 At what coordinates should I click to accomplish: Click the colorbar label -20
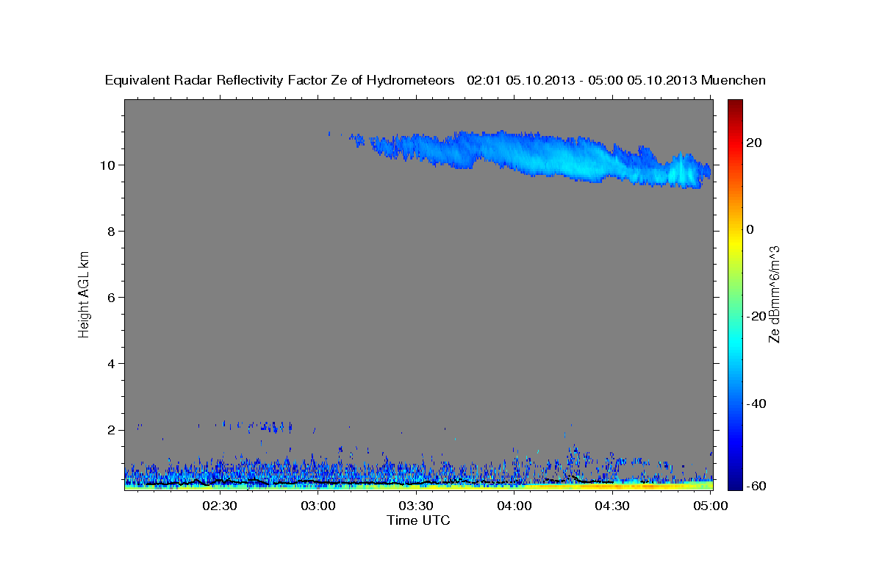756,316
